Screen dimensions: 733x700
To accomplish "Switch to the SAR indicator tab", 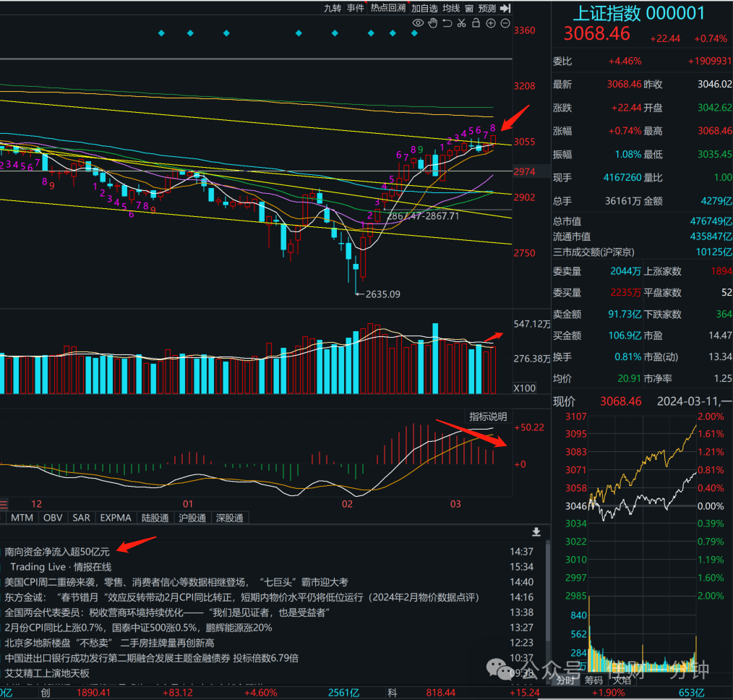I will [x=82, y=518].
